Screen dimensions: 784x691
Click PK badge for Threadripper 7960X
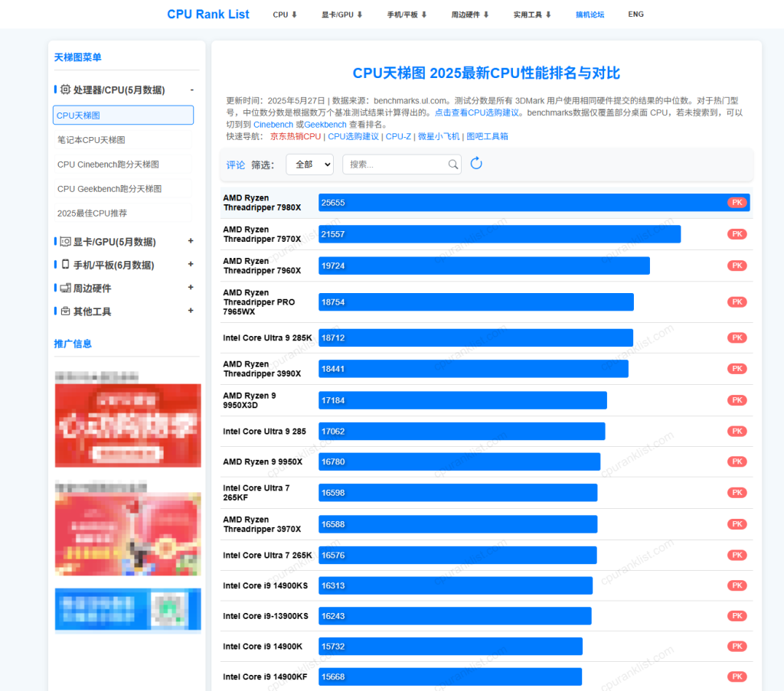tap(737, 266)
